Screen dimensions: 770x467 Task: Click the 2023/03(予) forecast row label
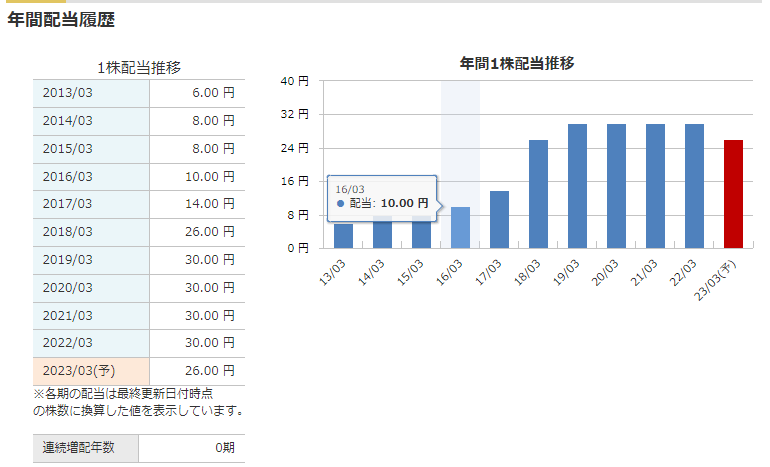point(79,371)
